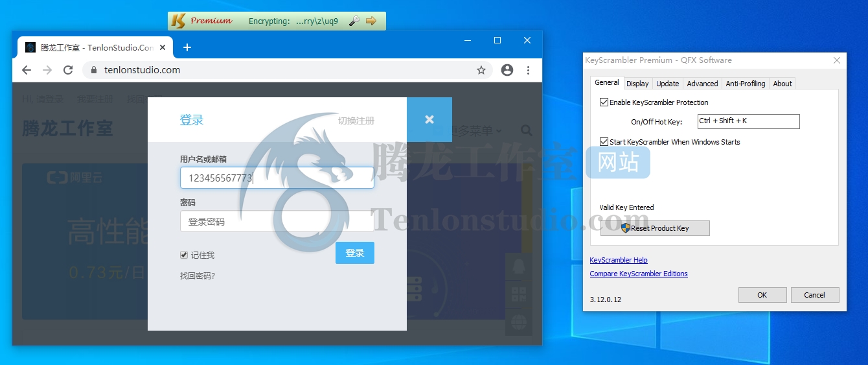Select the General tab
Screen dimensions: 868x365
tap(607, 82)
